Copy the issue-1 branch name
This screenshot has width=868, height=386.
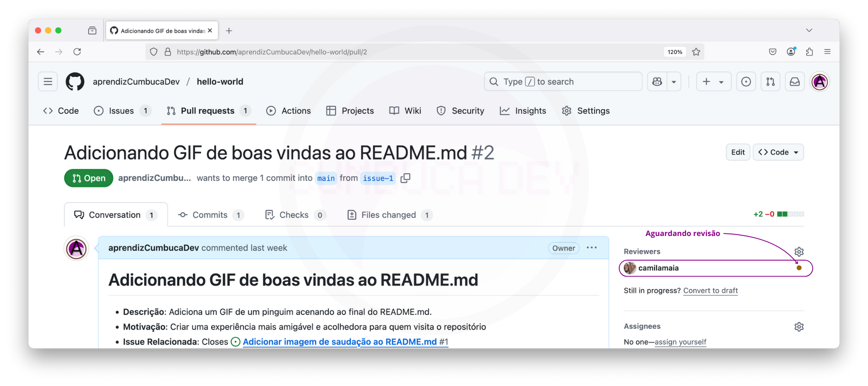pos(406,178)
